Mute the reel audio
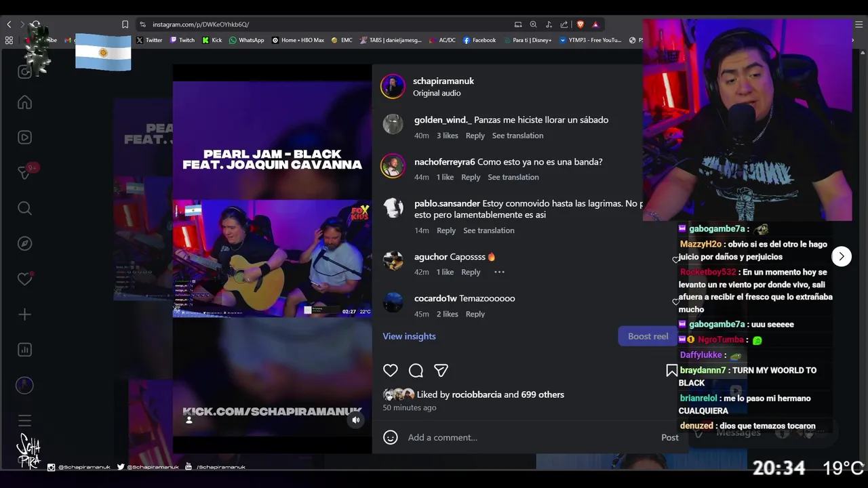Image resolution: width=868 pixels, height=488 pixels. pyautogui.click(x=355, y=420)
